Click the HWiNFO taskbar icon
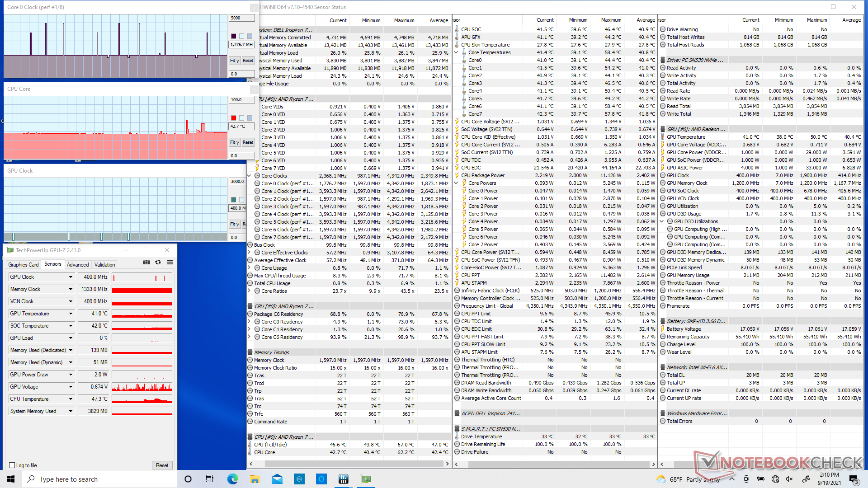This screenshot has width=868, height=488. 344,479
